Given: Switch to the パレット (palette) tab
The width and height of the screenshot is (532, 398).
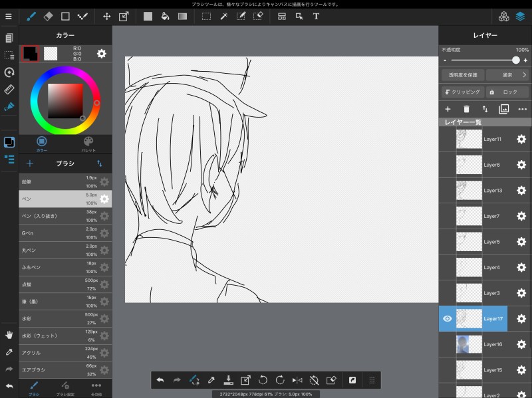Looking at the screenshot, I should coord(88,144).
